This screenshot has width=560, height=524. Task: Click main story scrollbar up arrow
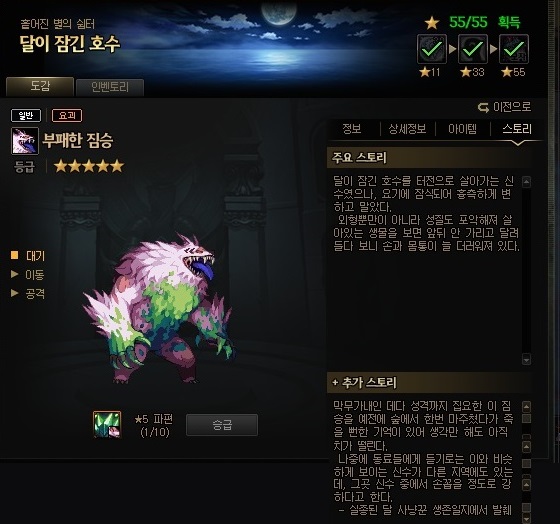click(526, 182)
